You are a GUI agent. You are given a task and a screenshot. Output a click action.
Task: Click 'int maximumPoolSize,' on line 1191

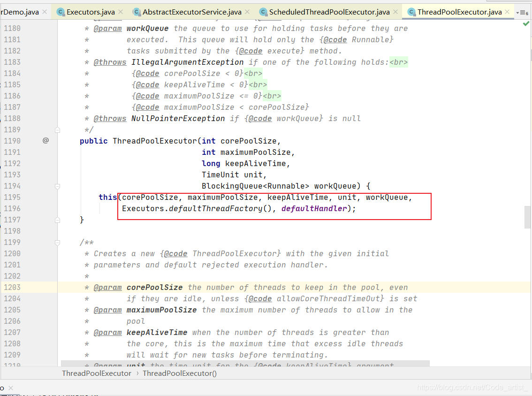248,152
